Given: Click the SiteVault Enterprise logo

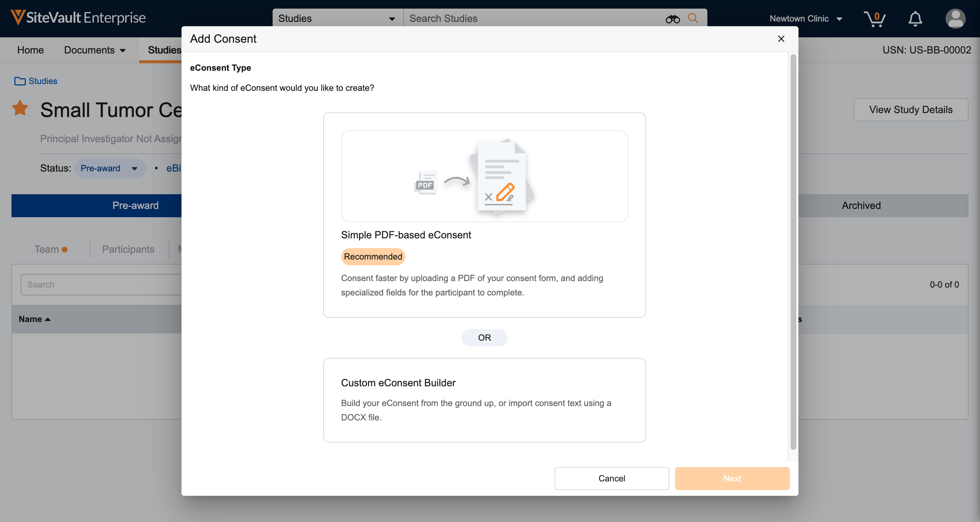Looking at the screenshot, I should 78,18.
